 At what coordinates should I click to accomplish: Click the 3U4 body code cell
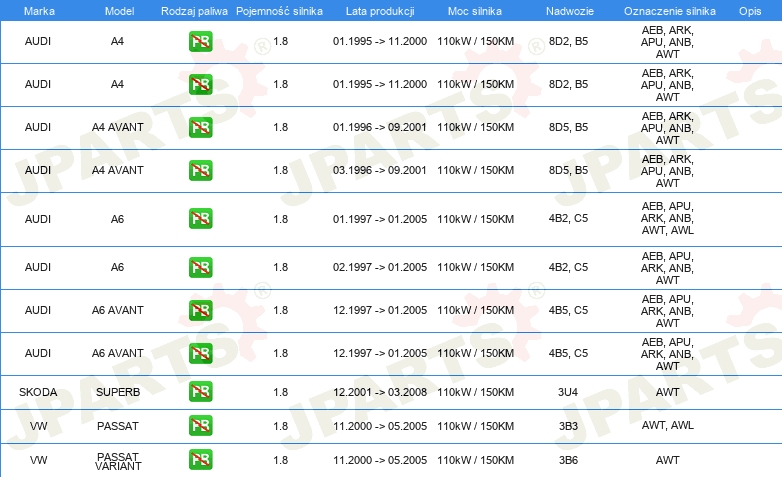click(x=568, y=392)
